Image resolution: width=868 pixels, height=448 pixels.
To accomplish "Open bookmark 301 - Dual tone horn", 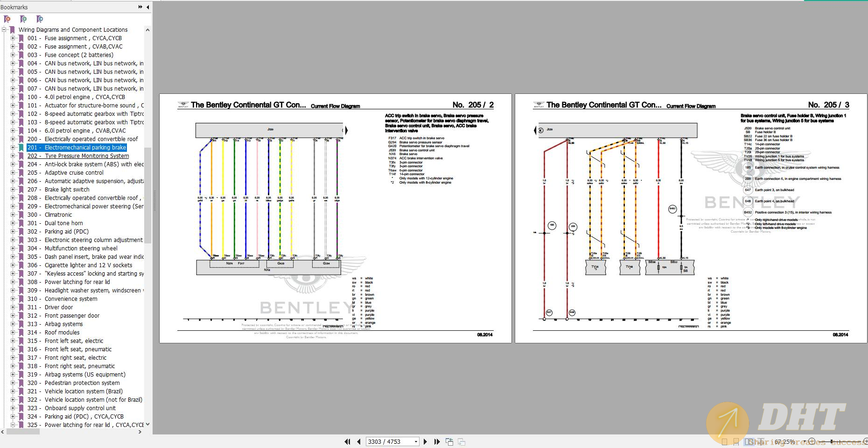I will click(55, 223).
